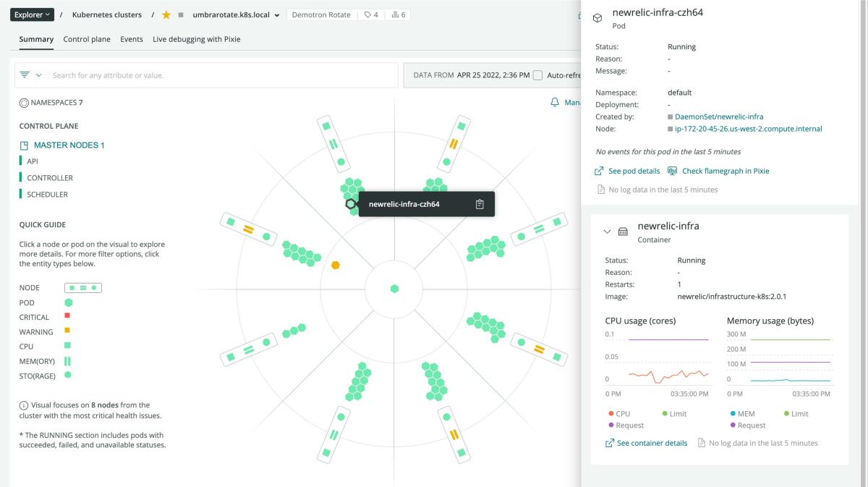Click the highlighted newrelic-infra-czh64 pod hexagon
Viewport: 868px width, 487px height.
(x=351, y=204)
